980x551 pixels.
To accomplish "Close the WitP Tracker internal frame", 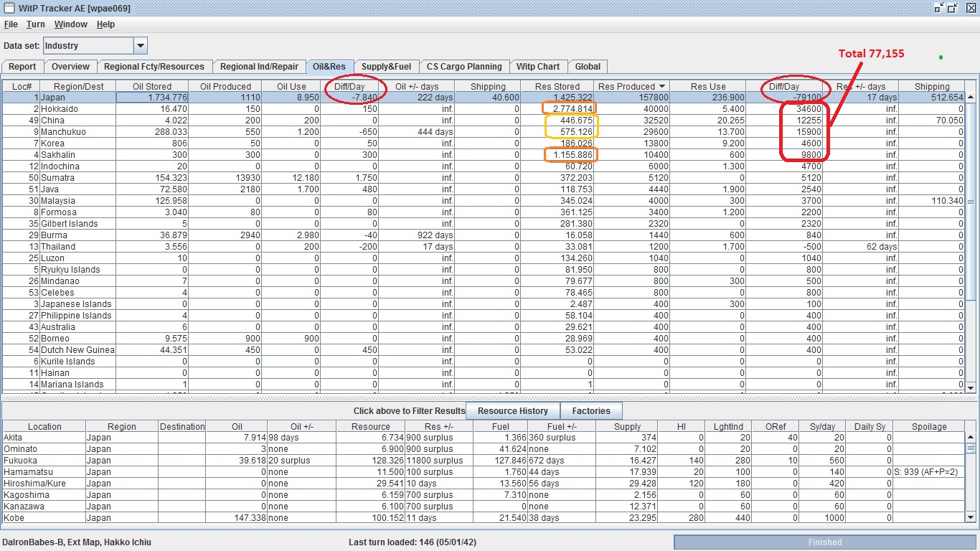I will (x=970, y=8).
